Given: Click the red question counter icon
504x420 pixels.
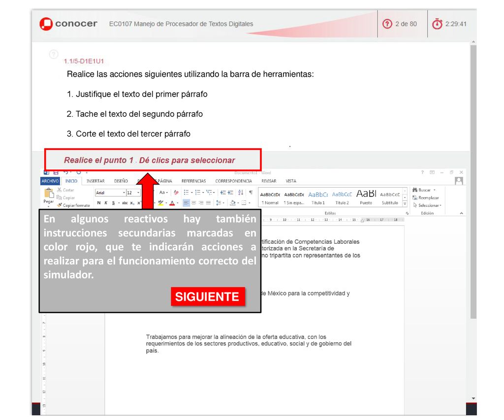Looking at the screenshot, I should 387,24.
